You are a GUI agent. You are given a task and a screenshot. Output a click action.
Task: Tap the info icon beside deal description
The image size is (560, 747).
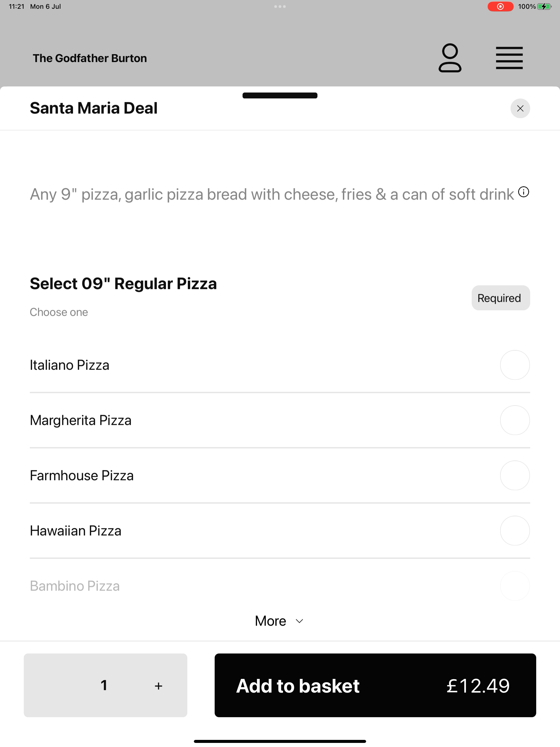(x=524, y=192)
